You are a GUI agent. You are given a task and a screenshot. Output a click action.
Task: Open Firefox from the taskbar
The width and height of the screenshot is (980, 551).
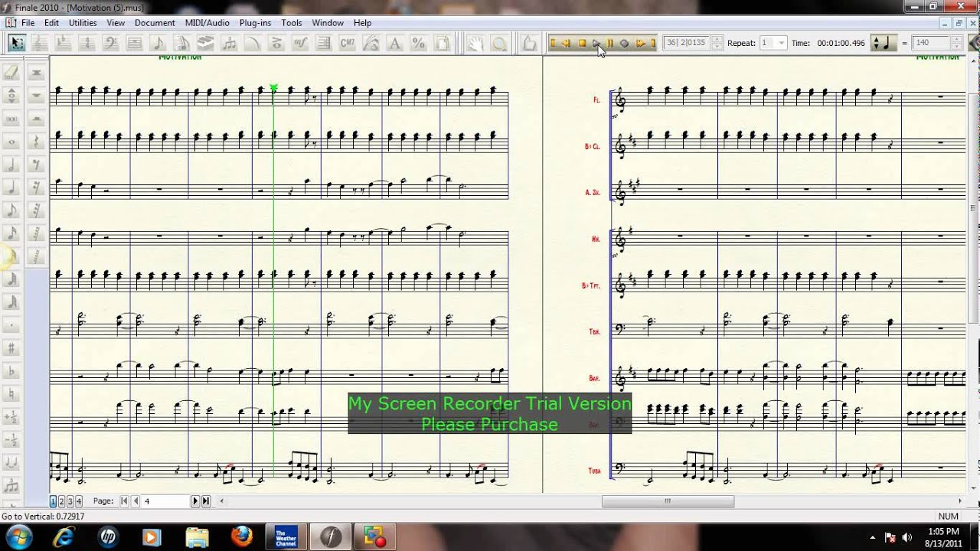(242, 536)
